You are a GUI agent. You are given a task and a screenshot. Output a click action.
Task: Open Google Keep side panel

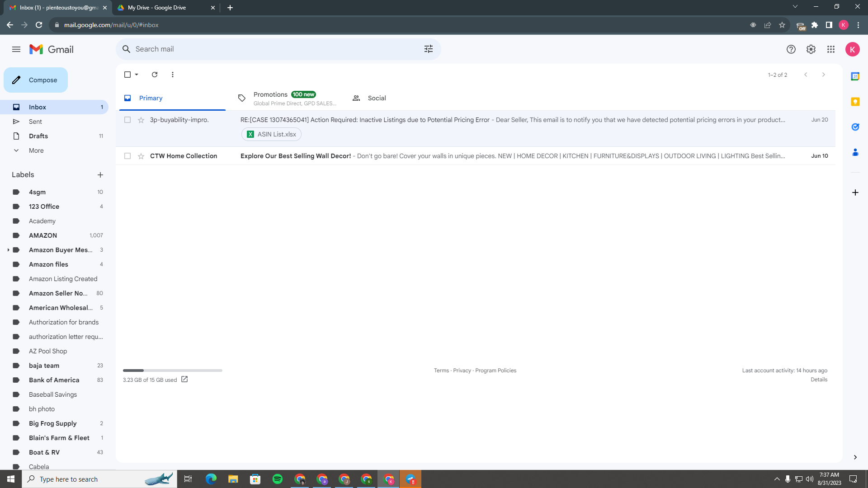(x=855, y=102)
